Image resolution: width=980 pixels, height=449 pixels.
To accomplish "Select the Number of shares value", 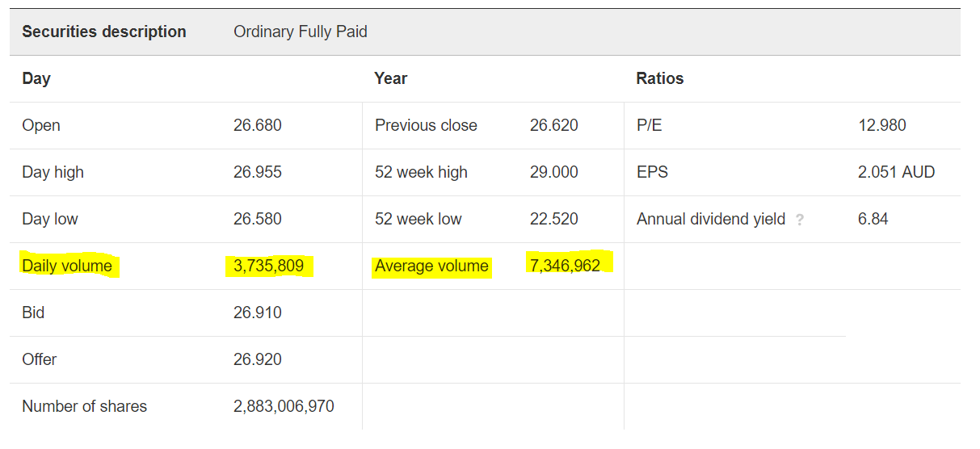I will pyautogui.click(x=284, y=406).
